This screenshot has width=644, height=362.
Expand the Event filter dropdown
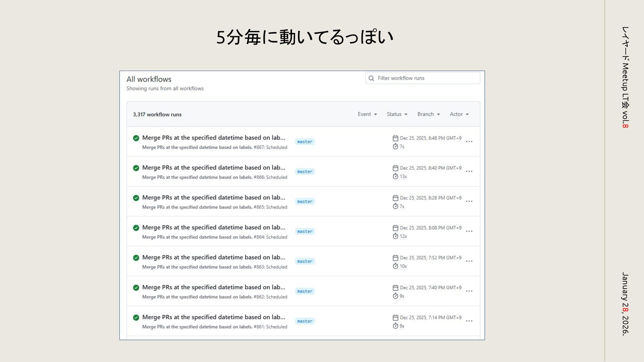(x=367, y=114)
